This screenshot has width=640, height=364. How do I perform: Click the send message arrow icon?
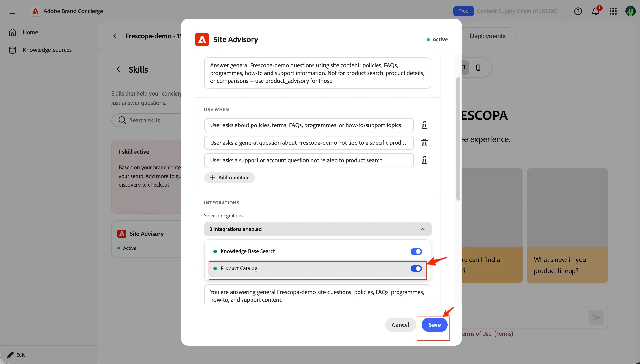pos(596,317)
